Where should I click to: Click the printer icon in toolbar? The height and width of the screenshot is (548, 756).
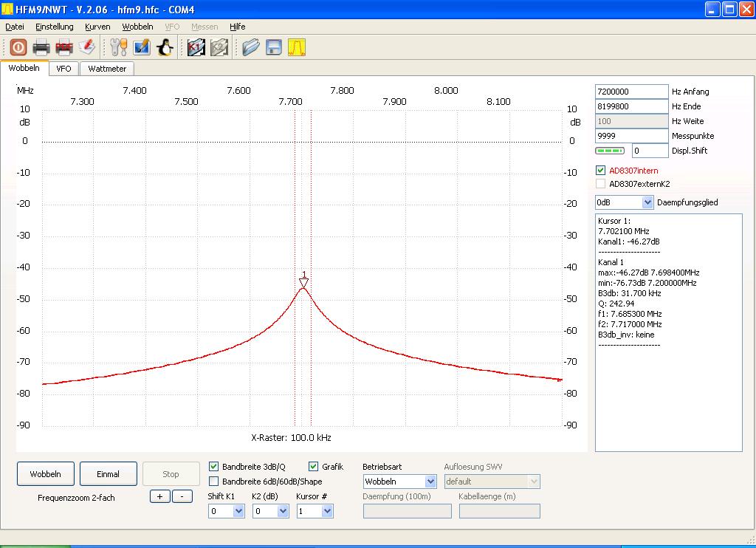click(x=41, y=48)
